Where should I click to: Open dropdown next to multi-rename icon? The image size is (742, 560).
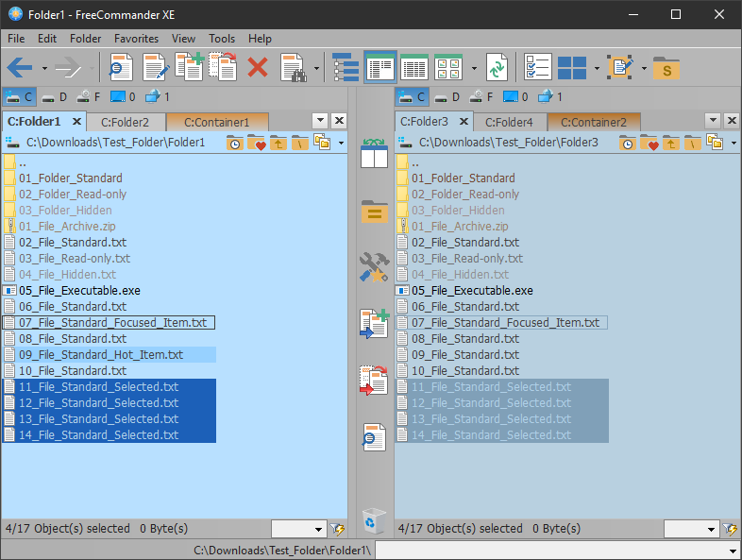(x=644, y=68)
